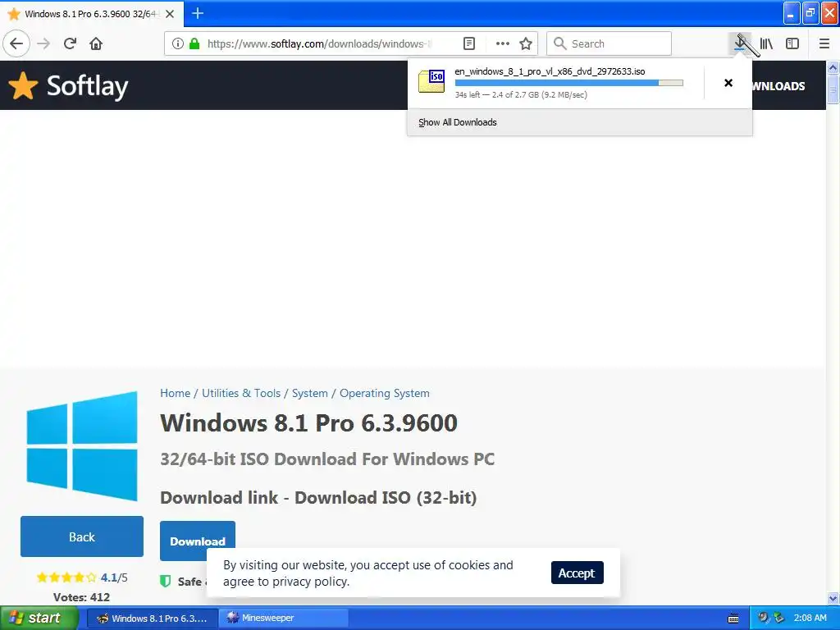Click the download progress bar
The image size is (840, 630).
tap(569, 83)
